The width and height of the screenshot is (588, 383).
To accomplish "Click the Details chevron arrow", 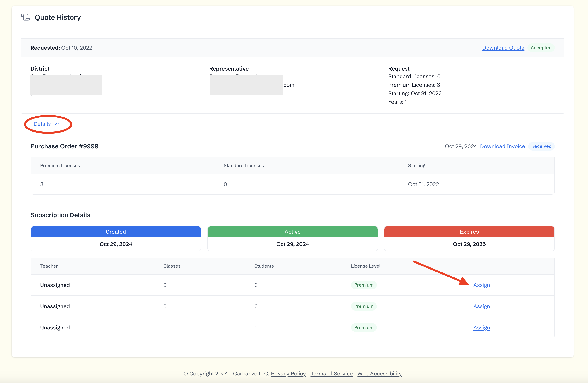I will (x=58, y=124).
